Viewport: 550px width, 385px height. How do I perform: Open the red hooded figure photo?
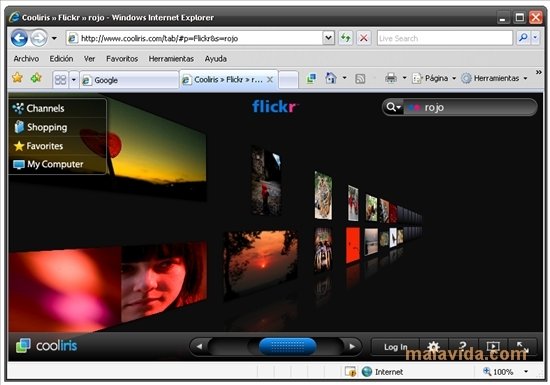click(x=266, y=181)
